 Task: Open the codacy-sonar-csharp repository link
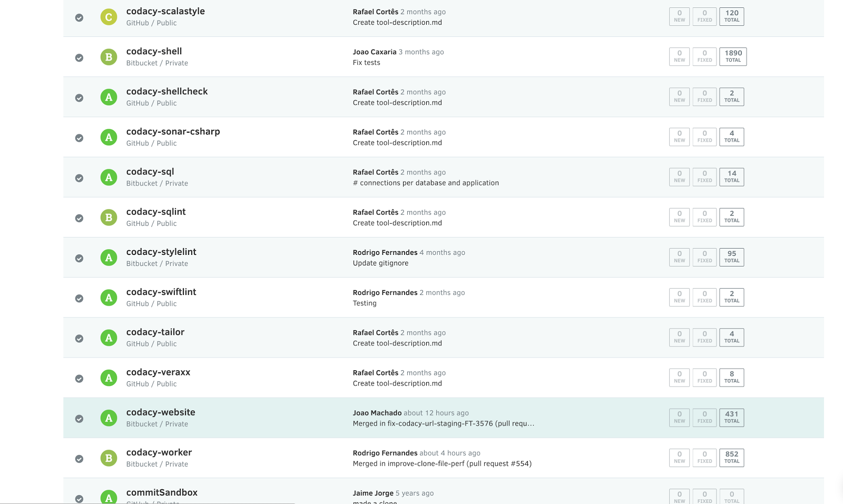pos(173,132)
